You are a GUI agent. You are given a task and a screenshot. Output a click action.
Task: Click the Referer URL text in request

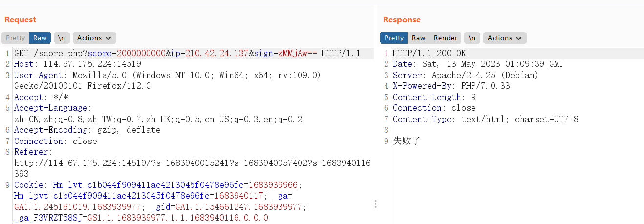click(193, 168)
